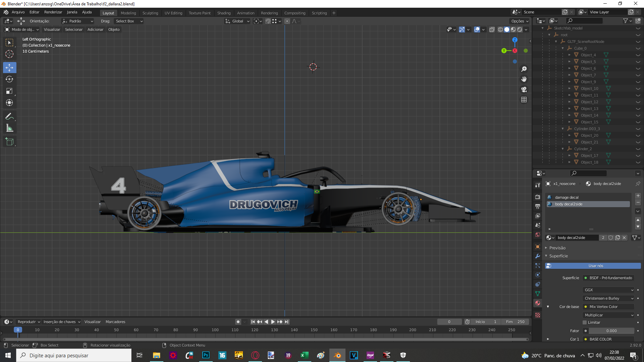Select the Annotate pencil tool
This screenshot has width=644, height=362.
tap(9, 116)
